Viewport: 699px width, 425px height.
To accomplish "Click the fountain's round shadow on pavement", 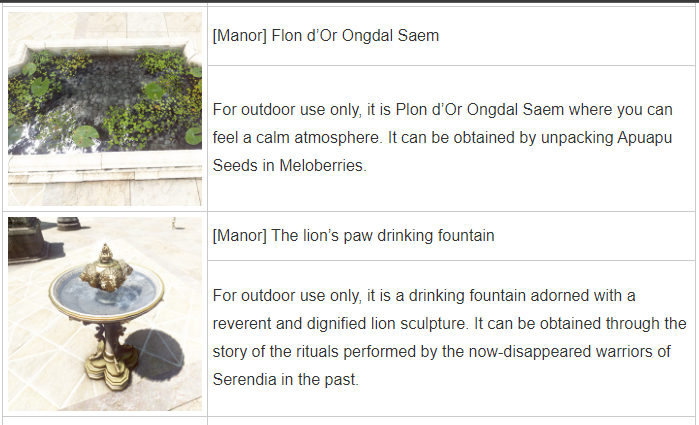I will [156, 353].
